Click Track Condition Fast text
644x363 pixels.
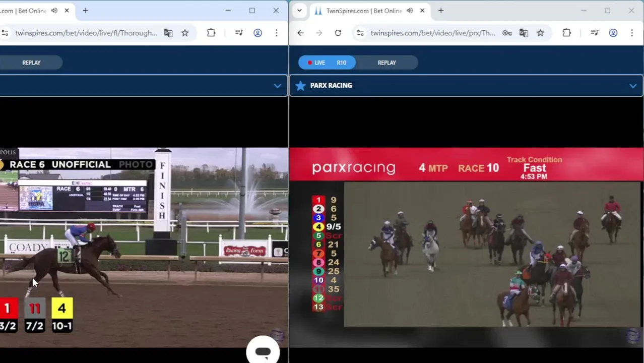click(x=534, y=165)
